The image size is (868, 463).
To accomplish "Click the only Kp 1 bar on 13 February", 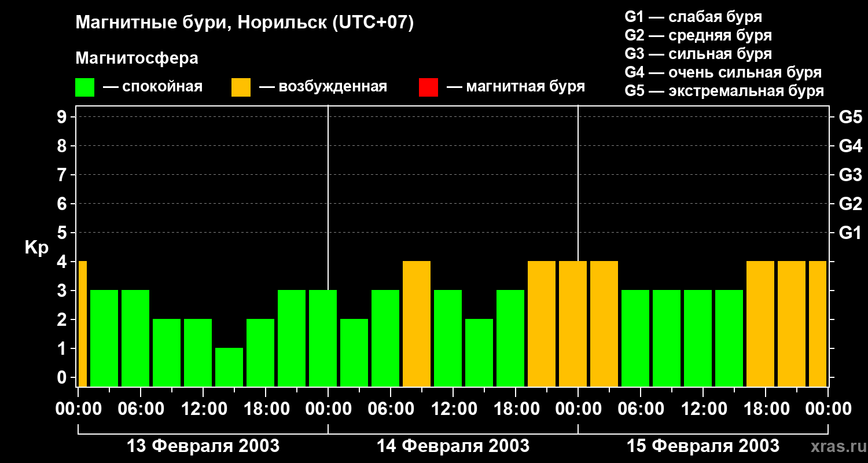I will coord(229,367).
